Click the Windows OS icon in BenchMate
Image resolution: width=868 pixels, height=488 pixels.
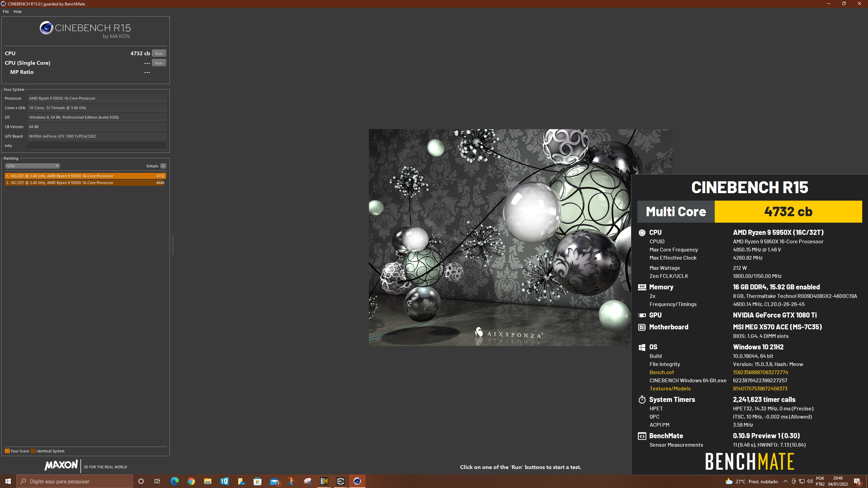(x=642, y=347)
